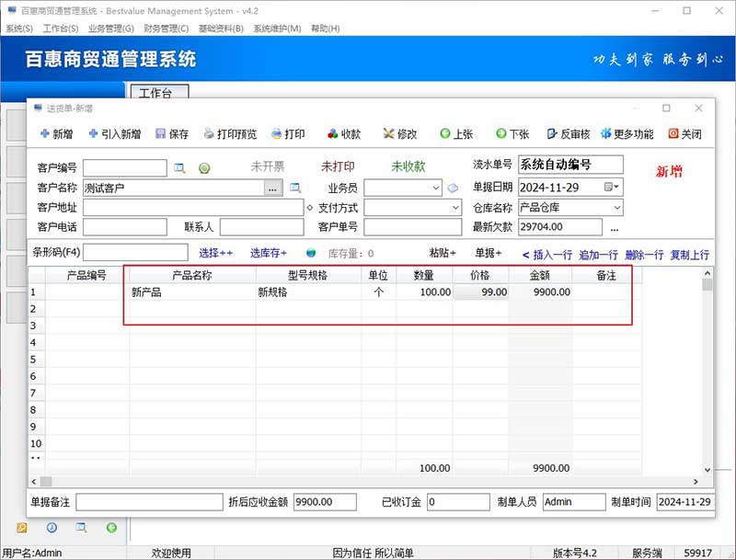Image resolution: width=736 pixels, height=560 pixels.
Task: Click the 反审核 toolbar icon
Action: 569,134
